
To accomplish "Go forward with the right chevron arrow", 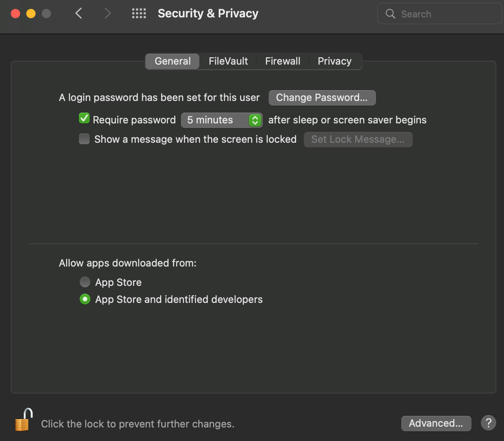I will (107, 14).
